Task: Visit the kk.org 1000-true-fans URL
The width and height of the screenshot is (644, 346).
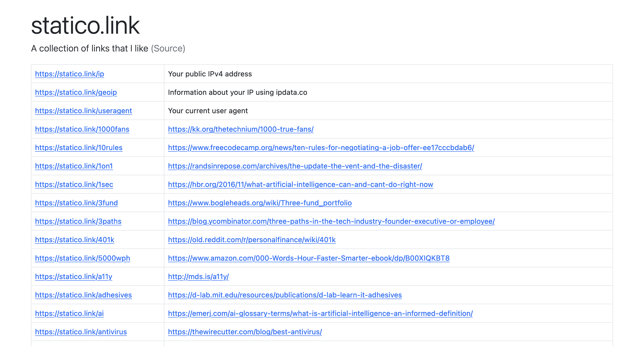Action: (240, 129)
